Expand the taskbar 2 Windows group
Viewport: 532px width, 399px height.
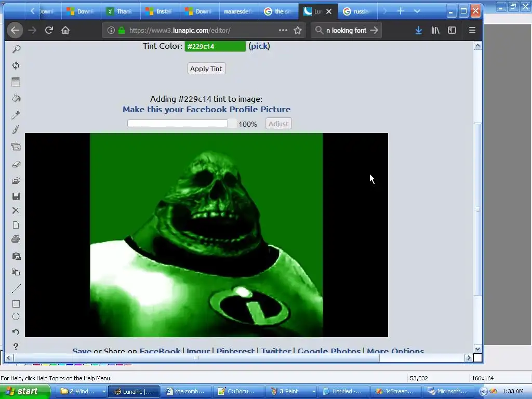pyautogui.click(x=104, y=391)
